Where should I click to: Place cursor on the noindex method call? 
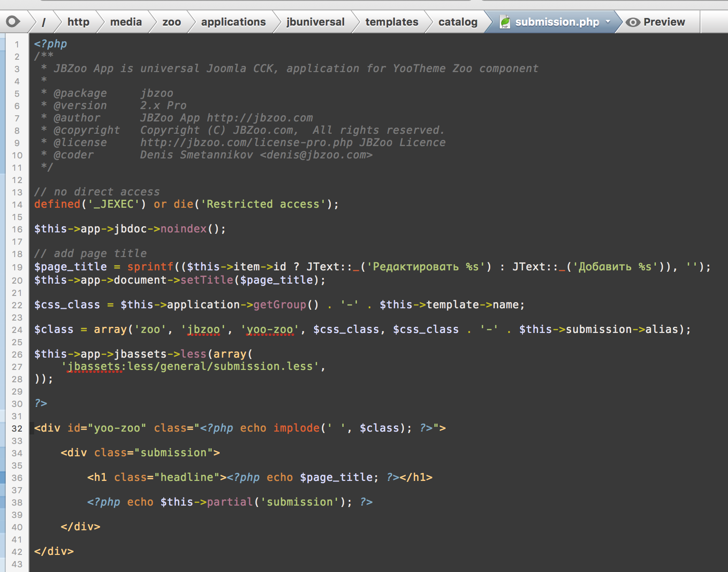point(184,229)
